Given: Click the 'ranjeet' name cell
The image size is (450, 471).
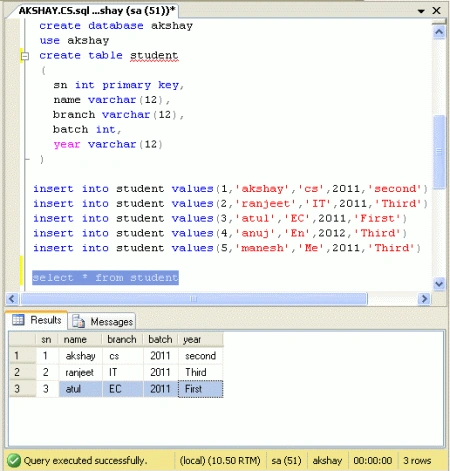Looking at the screenshot, I should click(80, 372).
